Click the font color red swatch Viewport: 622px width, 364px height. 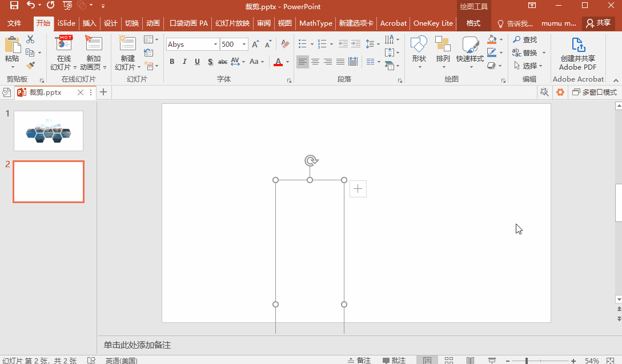point(278,62)
